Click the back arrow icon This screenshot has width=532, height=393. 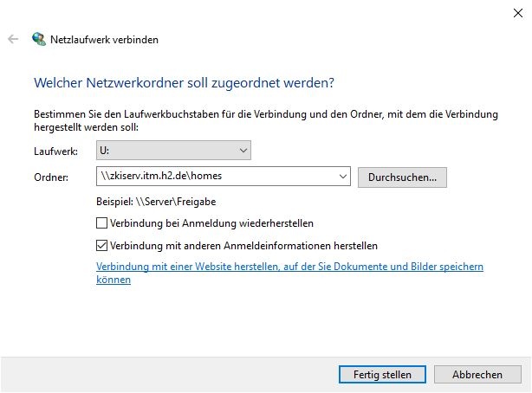pyautogui.click(x=13, y=40)
